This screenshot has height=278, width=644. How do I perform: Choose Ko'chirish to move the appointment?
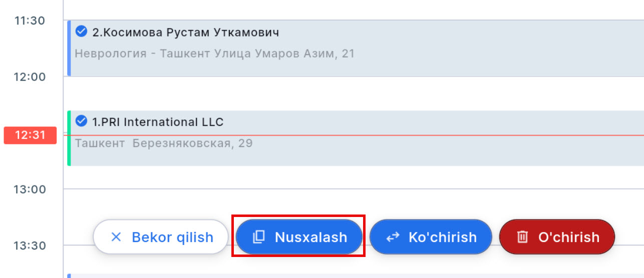[x=431, y=237]
